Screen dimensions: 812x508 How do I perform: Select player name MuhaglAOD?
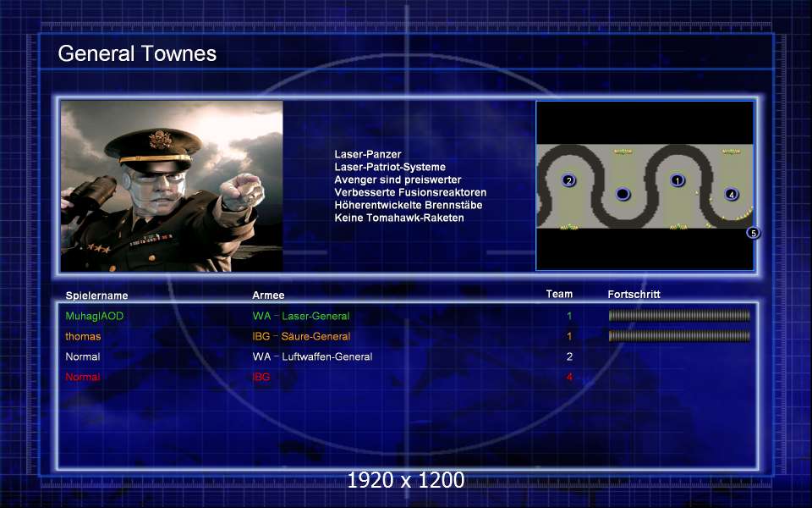pos(94,316)
